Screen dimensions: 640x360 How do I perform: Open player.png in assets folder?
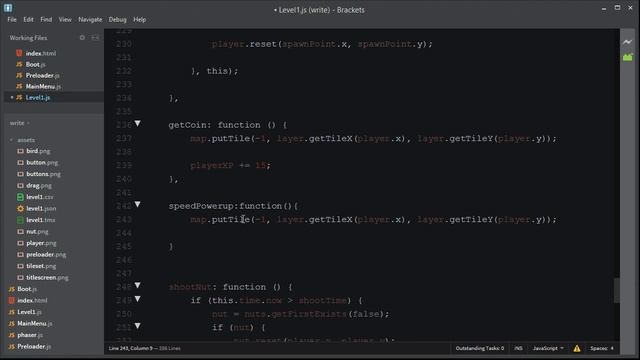coord(41,243)
